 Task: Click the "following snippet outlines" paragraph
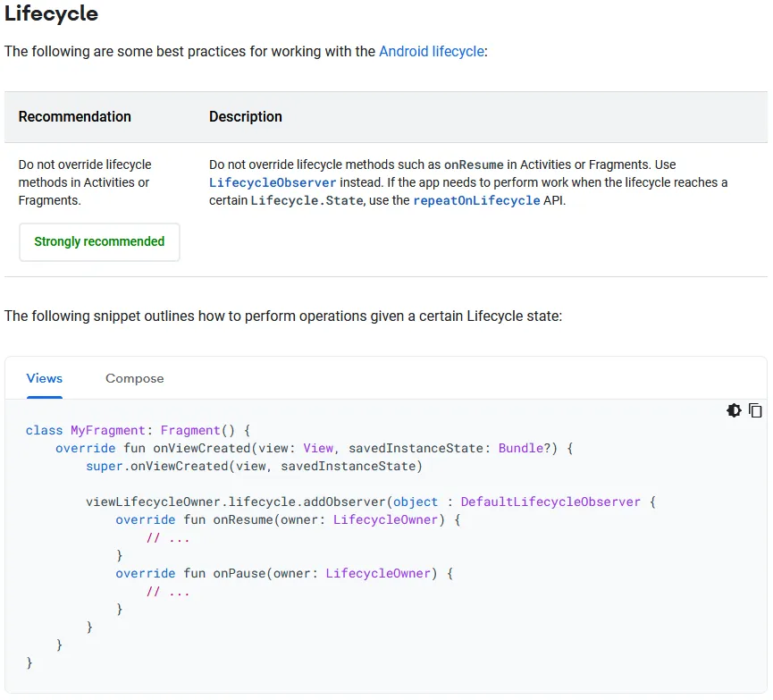[283, 316]
